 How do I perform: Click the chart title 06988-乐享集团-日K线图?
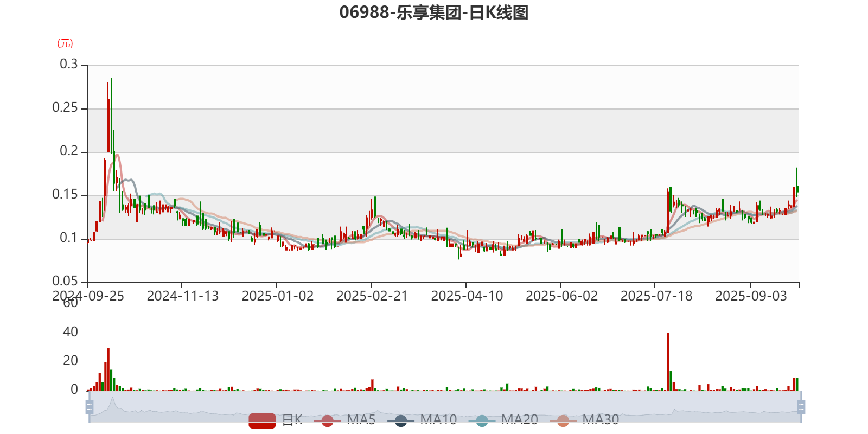434,12
